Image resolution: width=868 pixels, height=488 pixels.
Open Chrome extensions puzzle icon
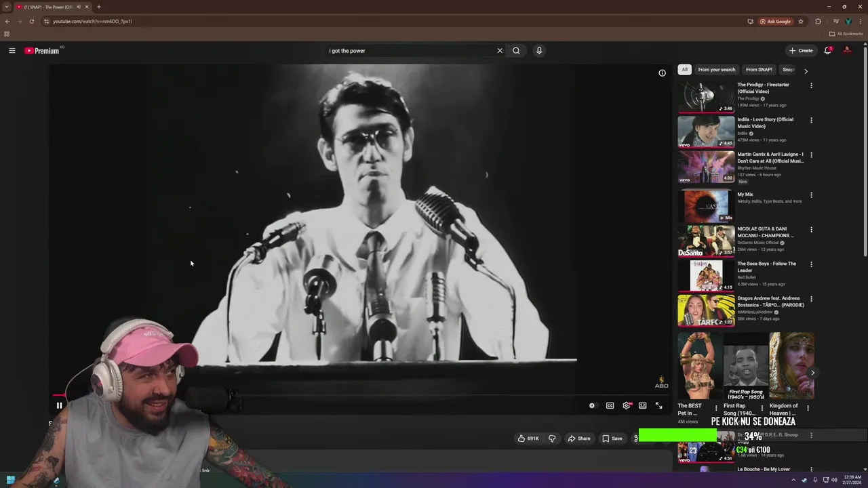818,21
